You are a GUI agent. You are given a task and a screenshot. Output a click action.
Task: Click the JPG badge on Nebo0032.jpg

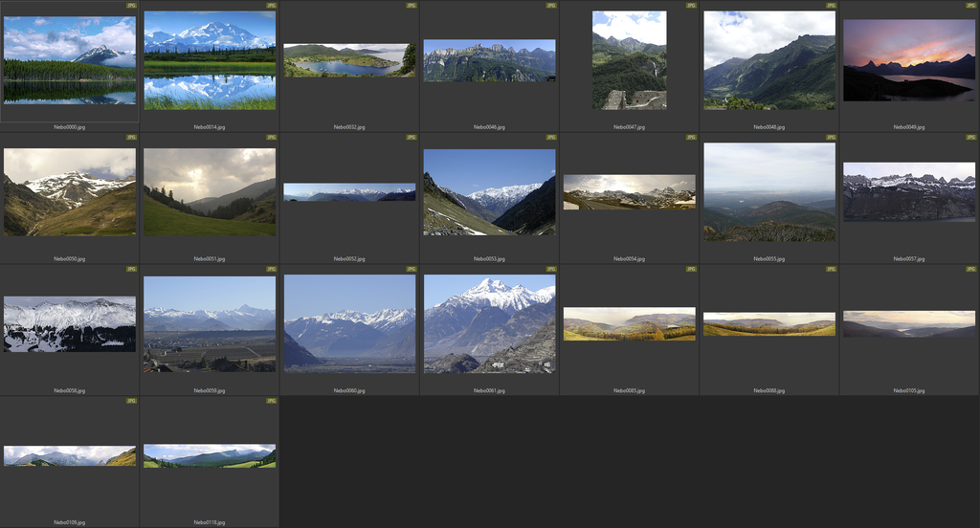(x=411, y=5)
